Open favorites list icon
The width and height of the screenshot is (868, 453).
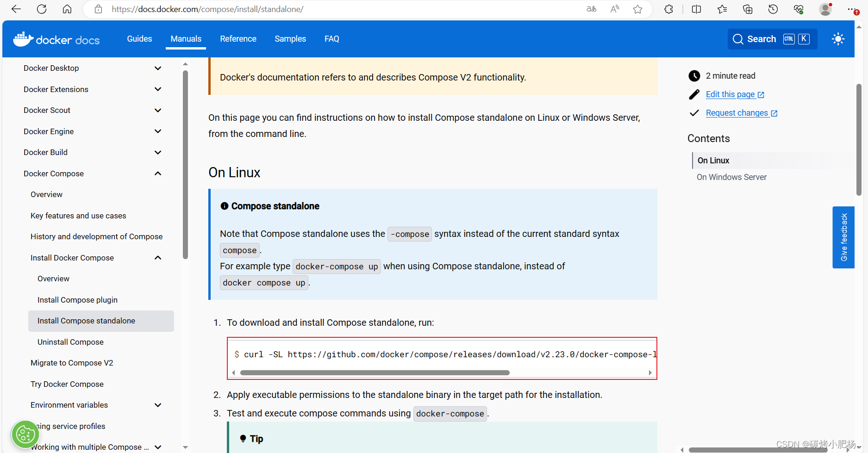pos(722,9)
